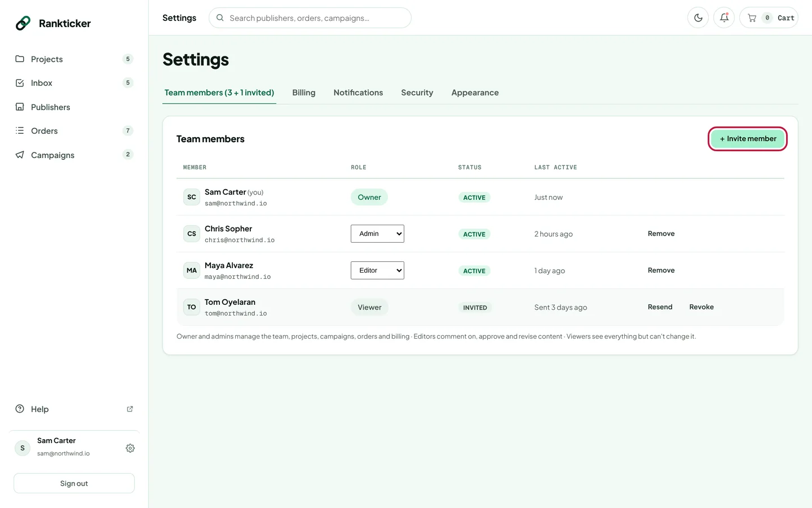The image size is (812, 508).
Task: Click the 'Sent 3 days ago' text
Action: tap(561, 308)
